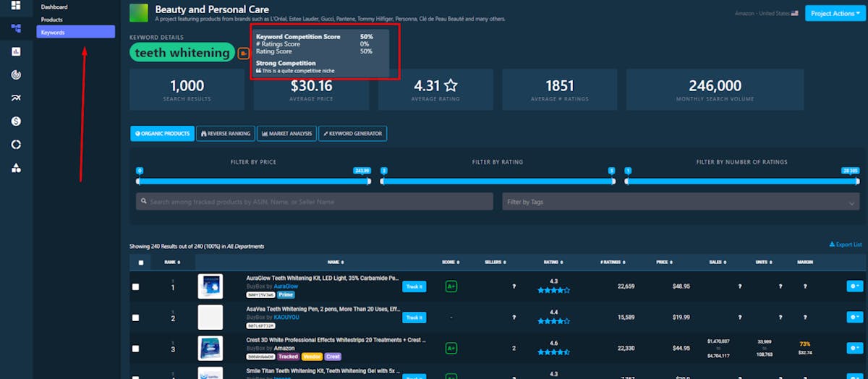Open the trend lines sidebar icon
This screenshot has height=379, width=868.
[16, 98]
